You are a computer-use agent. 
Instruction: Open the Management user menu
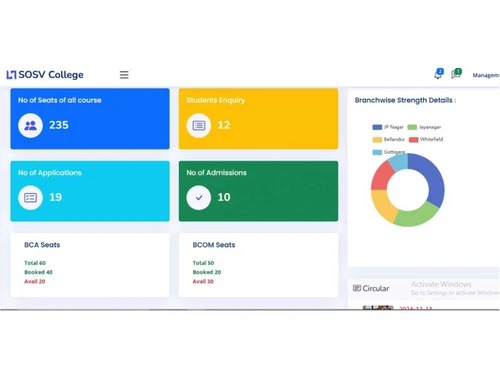click(486, 75)
